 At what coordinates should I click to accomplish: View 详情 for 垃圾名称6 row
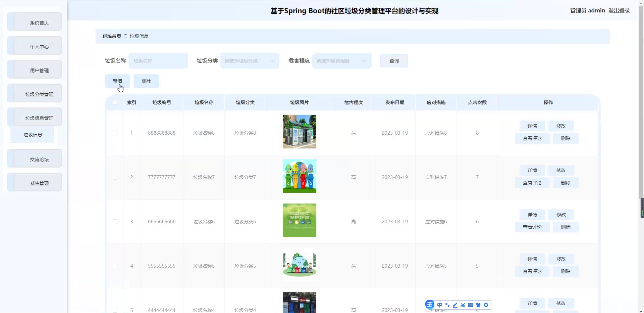pos(532,215)
